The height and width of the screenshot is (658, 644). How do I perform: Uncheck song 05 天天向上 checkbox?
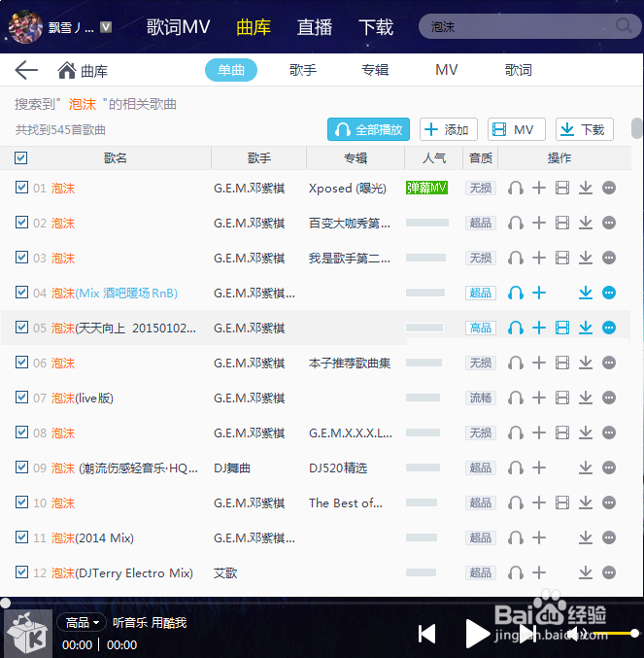click(21, 327)
